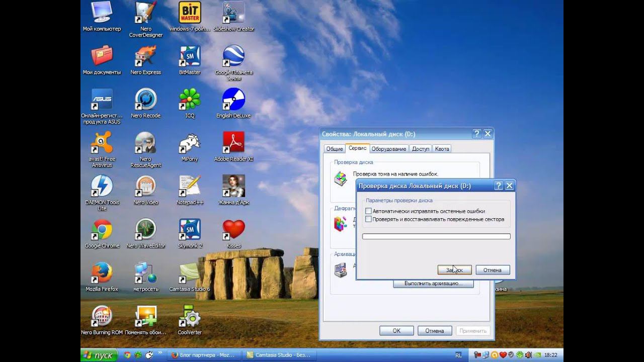Click Отмена in the Свойства window
Image resolution: width=644 pixels, height=362 pixels.
pyautogui.click(x=434, y=331)
